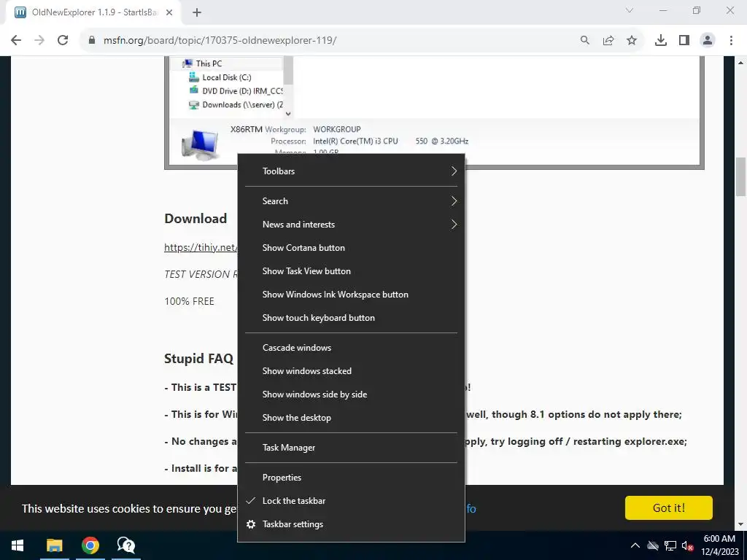Click the address bar URL
The width and height of the screenshot is (747, 560).
coord(220,40)
